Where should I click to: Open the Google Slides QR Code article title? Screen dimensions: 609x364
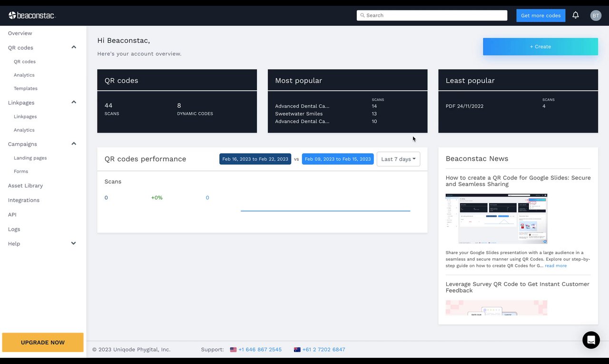point(518,181)
